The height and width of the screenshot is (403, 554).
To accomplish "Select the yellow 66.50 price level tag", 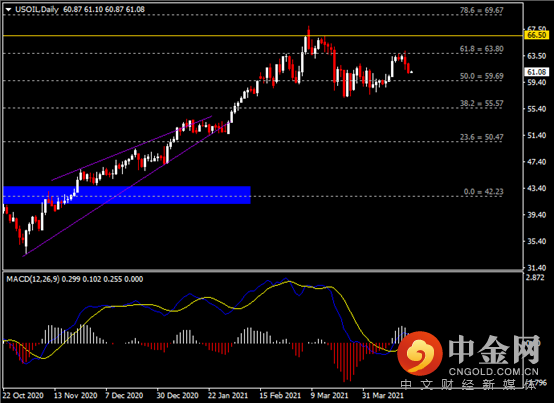I will click(x=536, y=35).
